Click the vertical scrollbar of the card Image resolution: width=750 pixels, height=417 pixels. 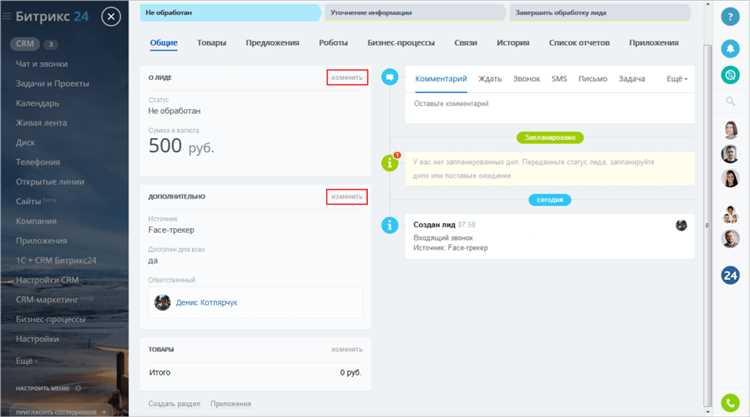click(x=707, y=225)
